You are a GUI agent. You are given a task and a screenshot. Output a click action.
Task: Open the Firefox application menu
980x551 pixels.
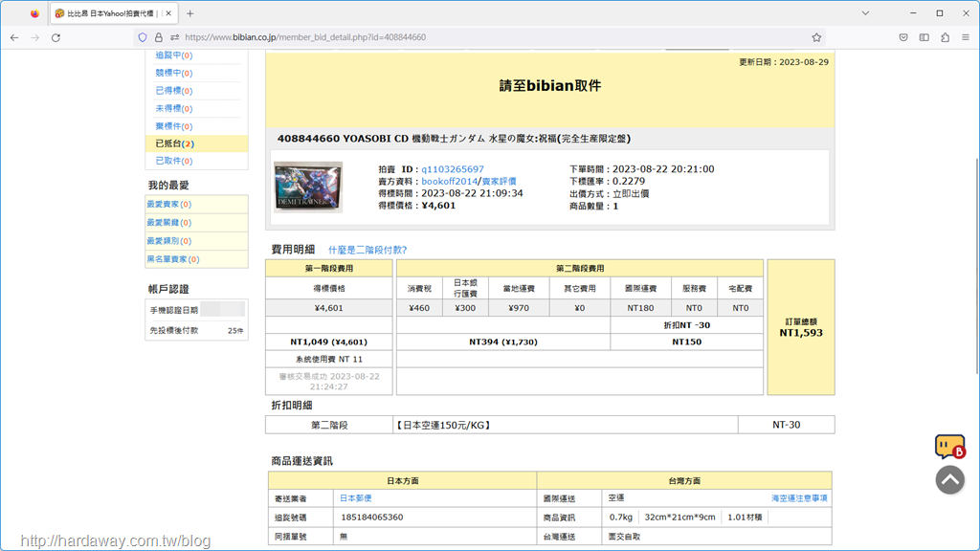pyautogui.click(x=966, y=37)
